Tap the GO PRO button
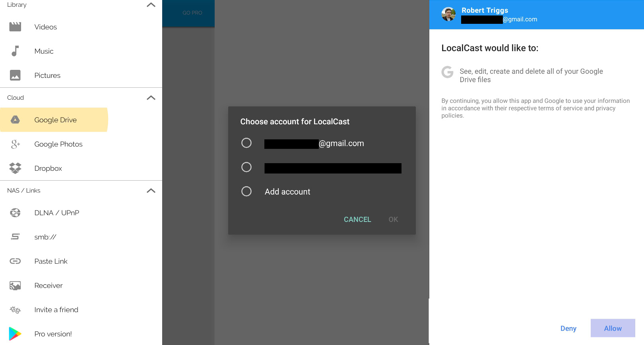The image size is (644, 345). tap(192, 13)
